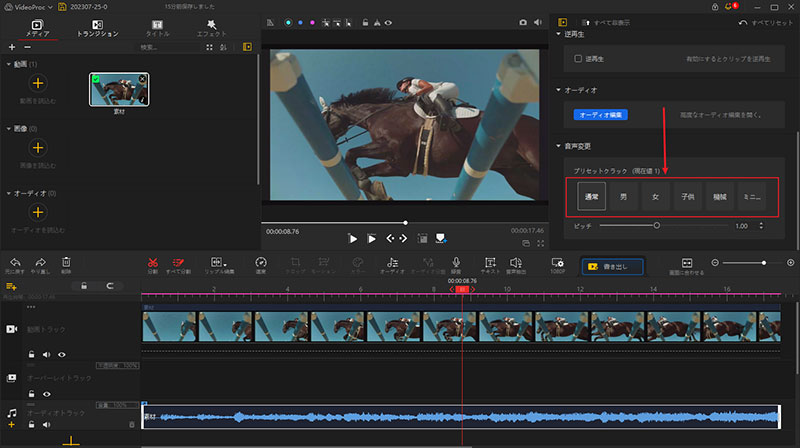Click the blue オーディオ編集 button
The width and height of the screenshot is (800, 448).
(x=601, y=115)
